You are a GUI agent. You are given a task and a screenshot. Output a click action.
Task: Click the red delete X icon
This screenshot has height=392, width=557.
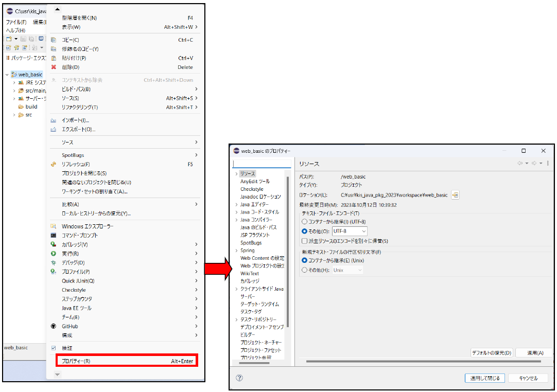click(x=54, y=67)
